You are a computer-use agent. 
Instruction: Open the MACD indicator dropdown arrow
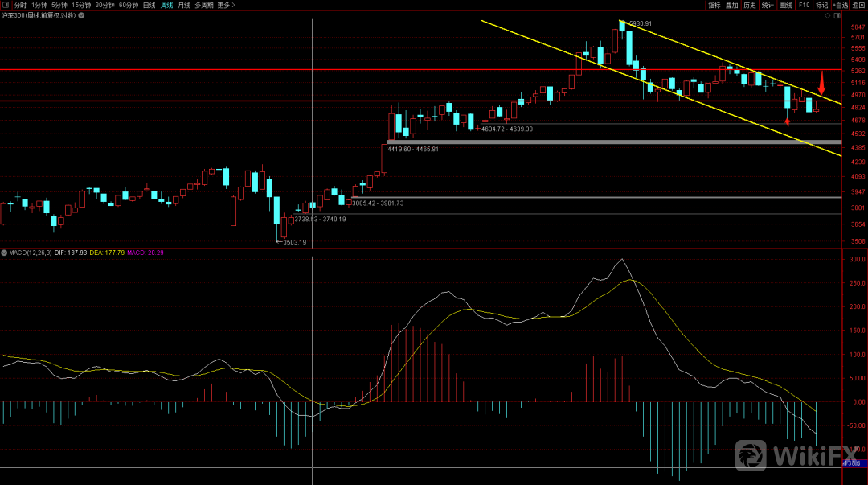3,253
